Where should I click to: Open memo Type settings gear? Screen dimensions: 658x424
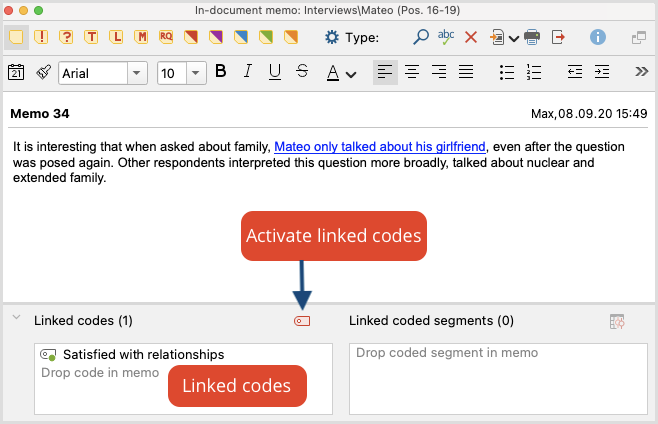click(x=332, y=37)
